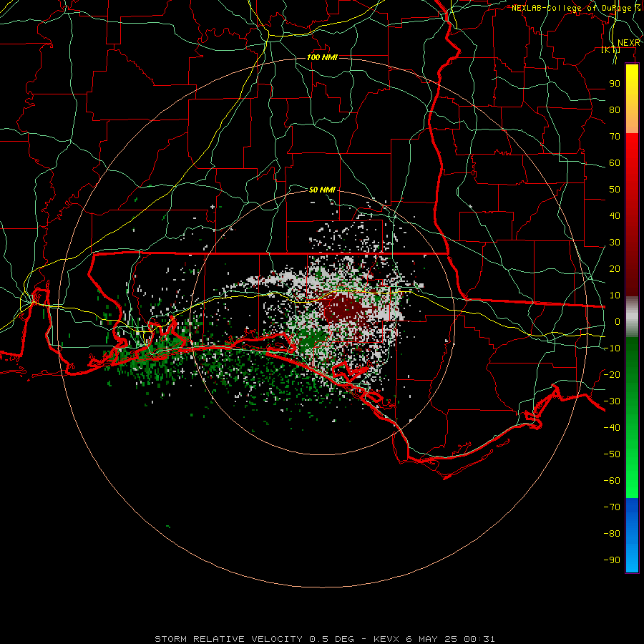Click the 0 value on velocity scale
Viewport: 644px width, 644px height.
pyautogui.click(x=618, y=322)
